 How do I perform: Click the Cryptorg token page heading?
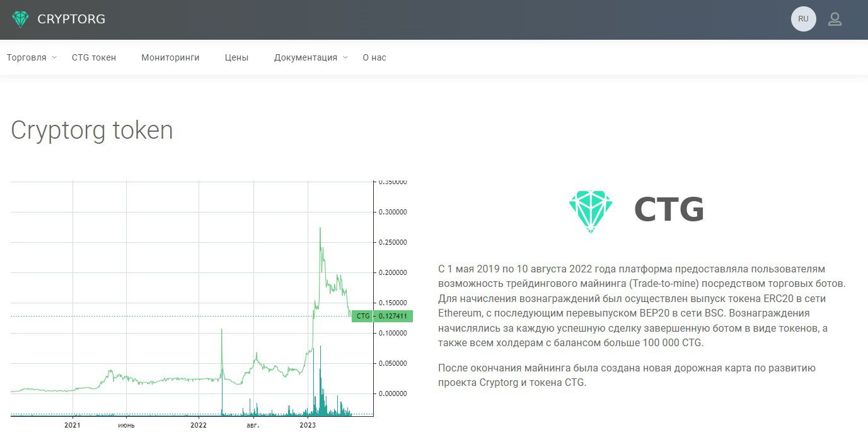(x=92, y=131)
